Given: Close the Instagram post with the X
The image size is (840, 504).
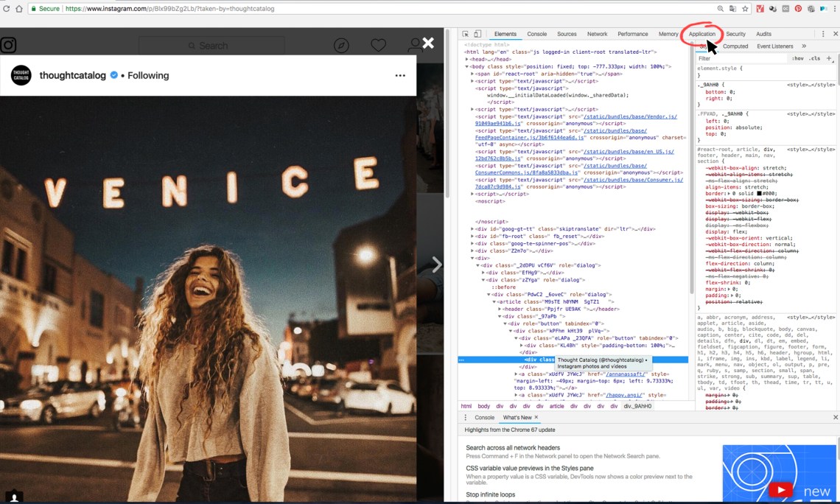Looking at the screenshot, I should 428,43.
